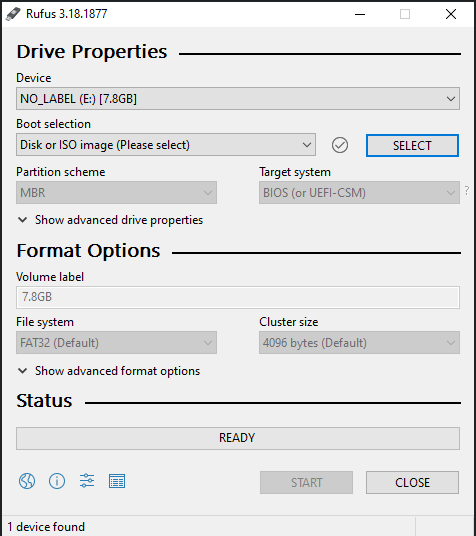Expand Show advanced drive properties
This screenshot has height=536, width=476.
point(110,220)
